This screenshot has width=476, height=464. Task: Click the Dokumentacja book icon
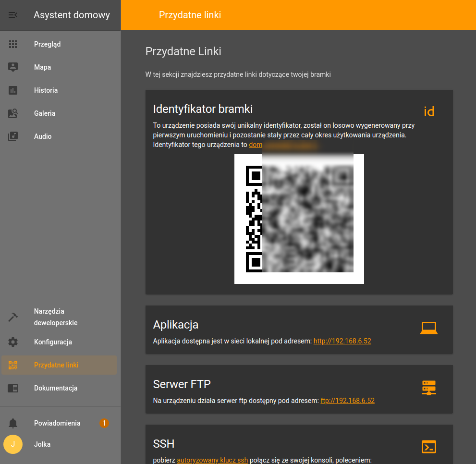click(x=13, y=388)
